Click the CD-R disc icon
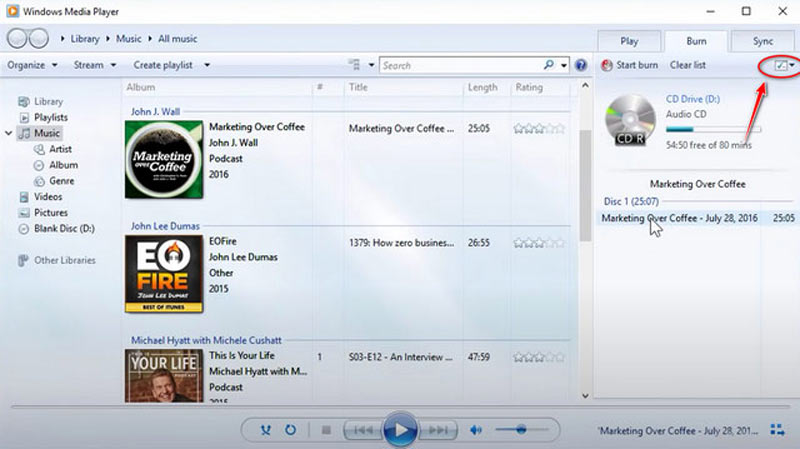Screen dimensions: 800x449 [630, 119]
